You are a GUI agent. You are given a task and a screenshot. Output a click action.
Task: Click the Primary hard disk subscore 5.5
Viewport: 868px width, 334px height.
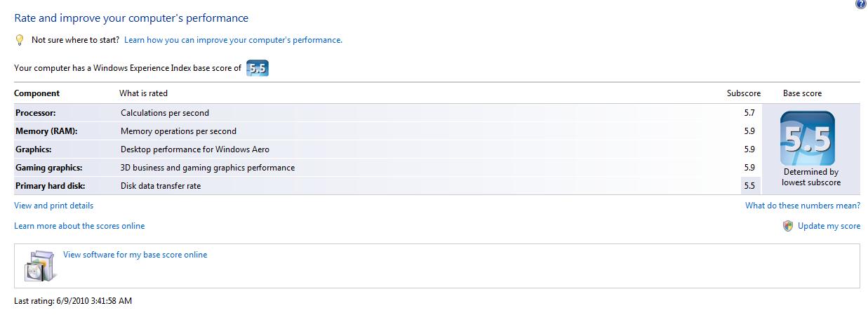(x=749, y=186)
